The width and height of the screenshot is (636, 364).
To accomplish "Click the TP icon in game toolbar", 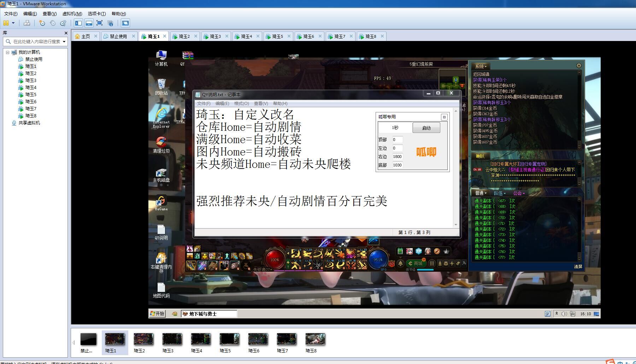I will pyautogui.click(x=419, y=251).
